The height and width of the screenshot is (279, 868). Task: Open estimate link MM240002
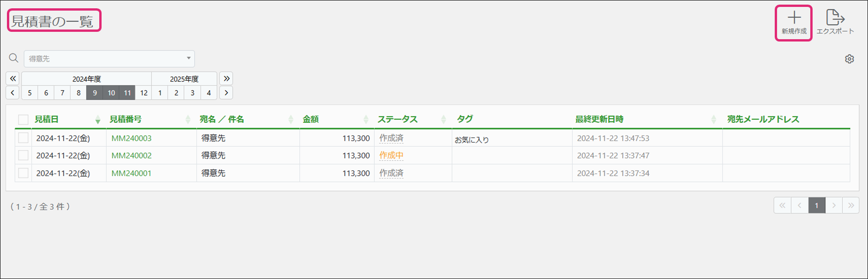tap(132, 155)
